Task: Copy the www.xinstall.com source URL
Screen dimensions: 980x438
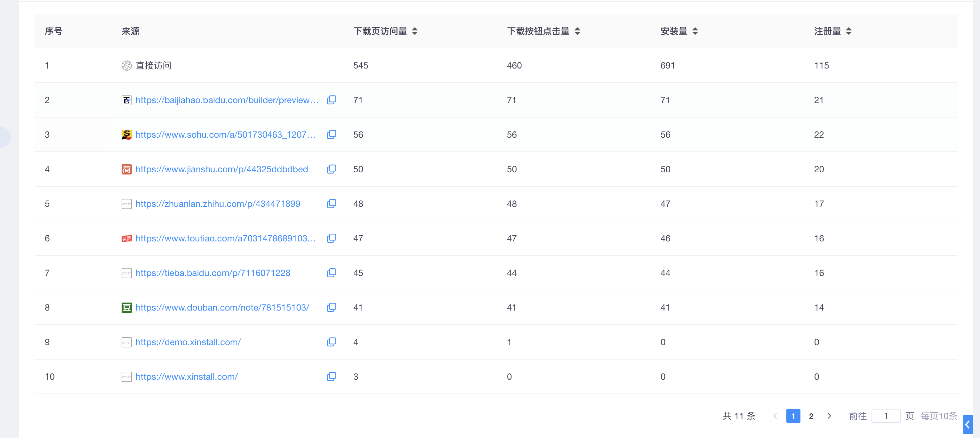Action: pos(331,376)
